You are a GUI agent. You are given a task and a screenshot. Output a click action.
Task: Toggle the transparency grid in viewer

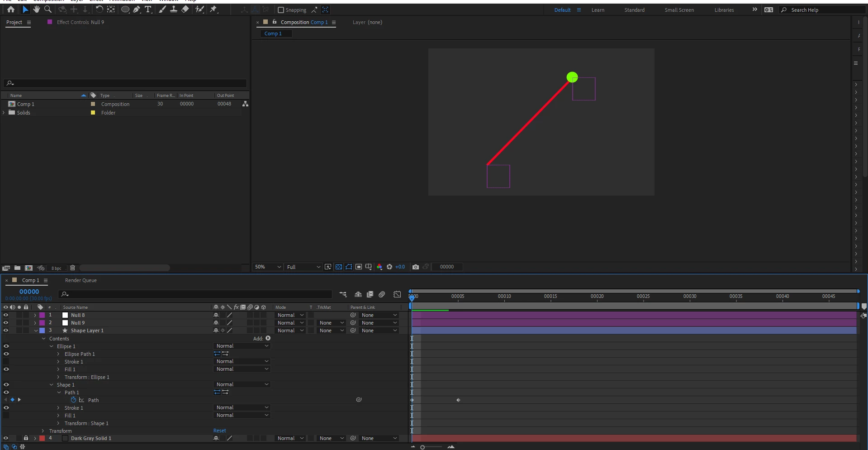click(x=339, y=267)
